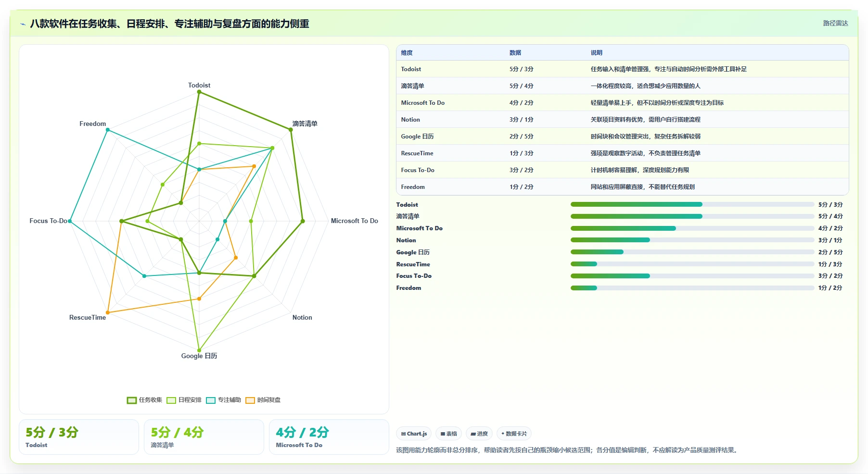
Task: Click the Notion axis label on radar
Action: tap(302, 317)
